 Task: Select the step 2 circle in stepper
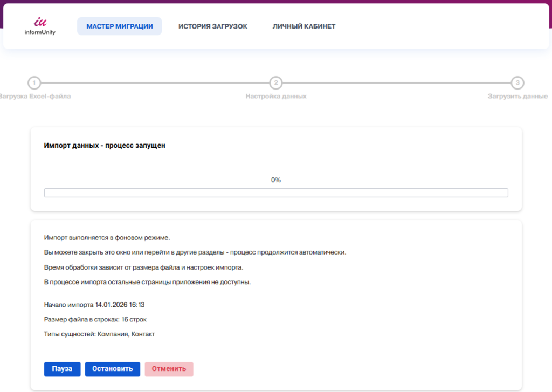(x=276, y=83)
